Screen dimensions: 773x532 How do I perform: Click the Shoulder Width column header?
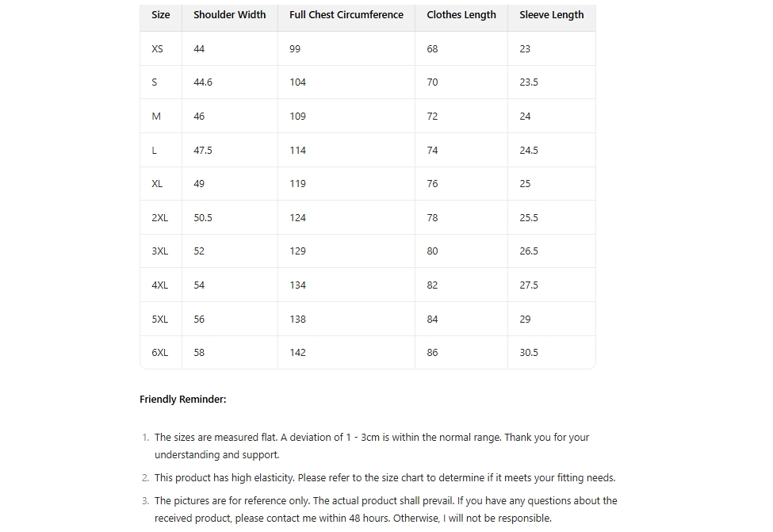[230, 15]
